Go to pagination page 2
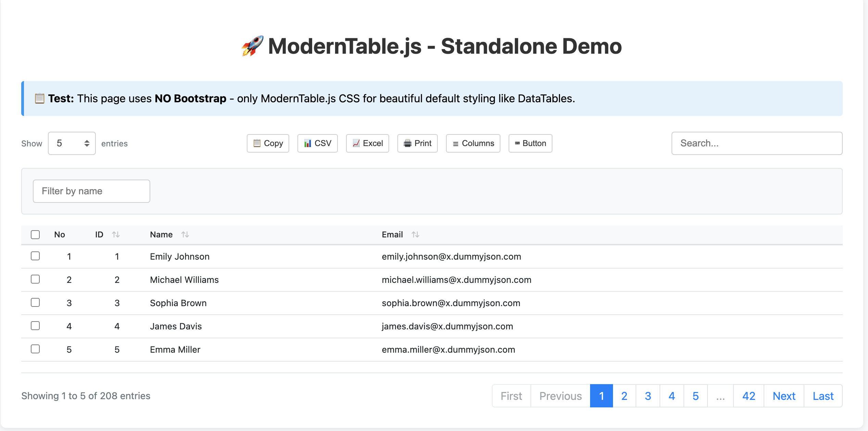 (x=624, y=396)
